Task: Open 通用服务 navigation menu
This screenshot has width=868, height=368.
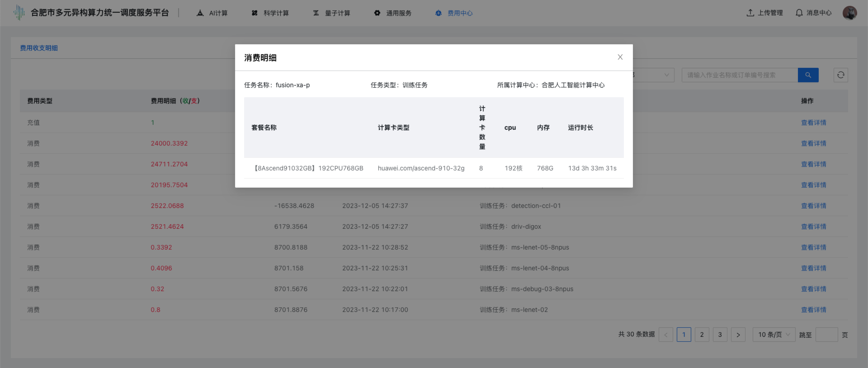Action: [x=393, y=13]
